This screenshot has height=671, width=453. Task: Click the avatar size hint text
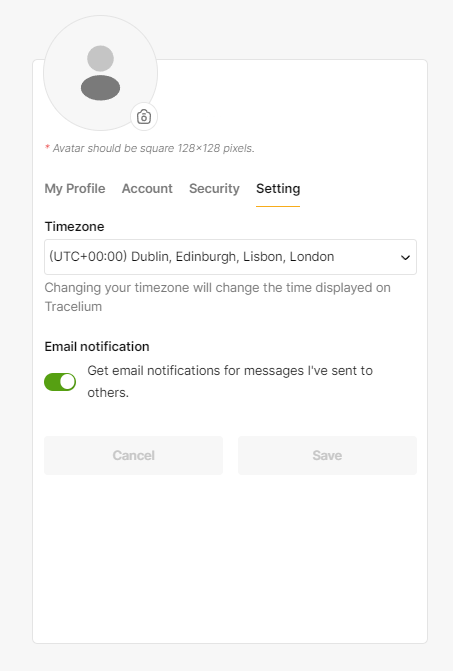click(154, 148)
